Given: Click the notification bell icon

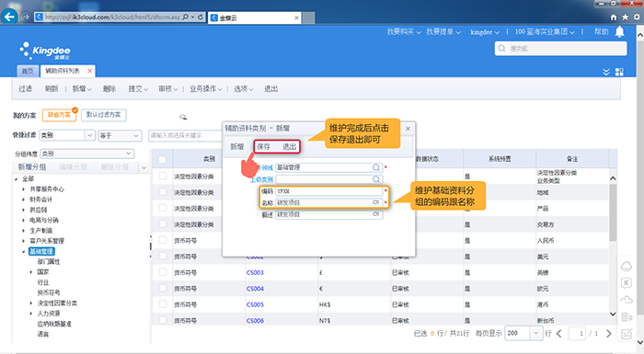Looking at the screenshot, I should click(619, 31).
